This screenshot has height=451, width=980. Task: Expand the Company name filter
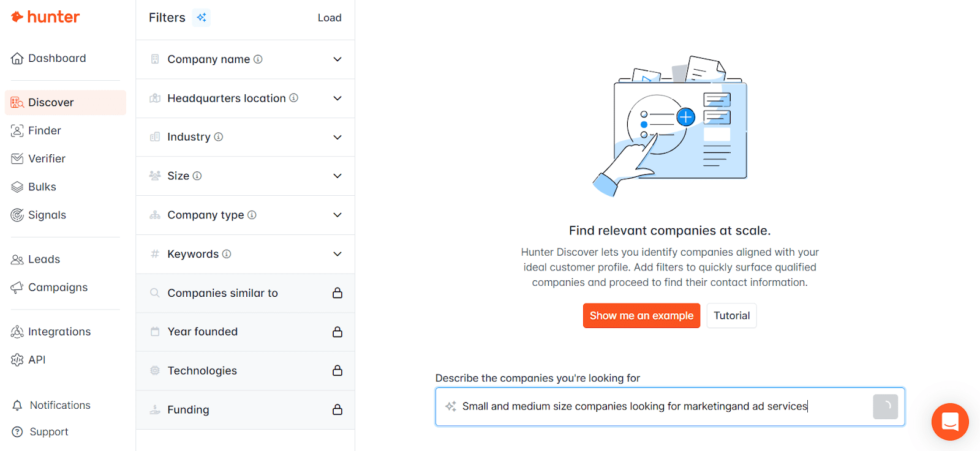pyautogui.click(x=337, y=59)
